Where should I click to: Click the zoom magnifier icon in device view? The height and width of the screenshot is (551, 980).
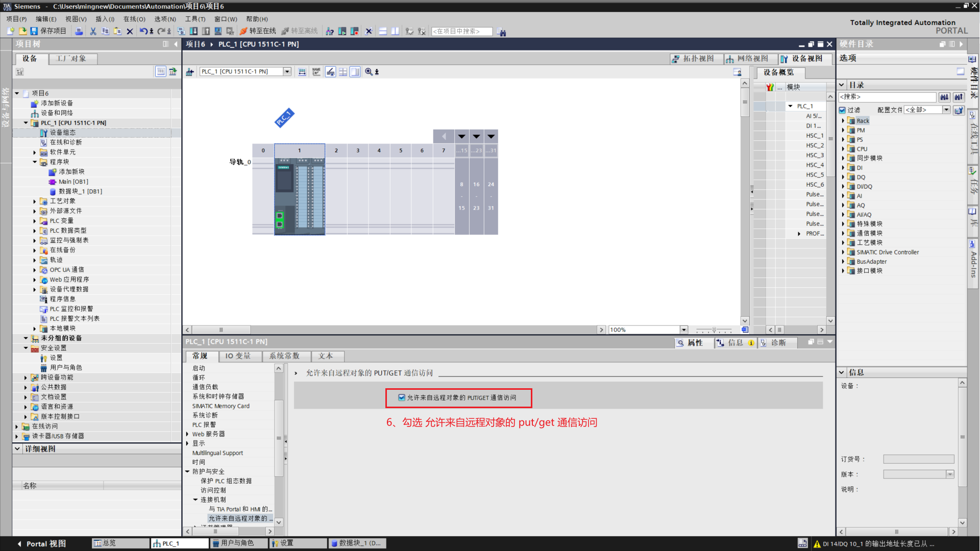369,72
